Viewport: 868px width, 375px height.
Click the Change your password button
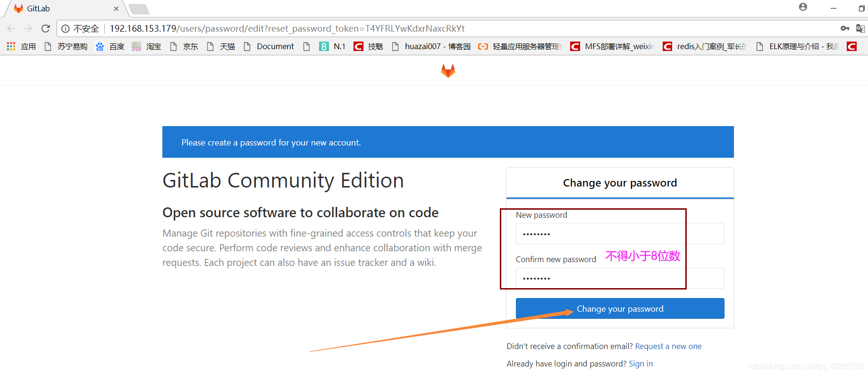[620, 308]
